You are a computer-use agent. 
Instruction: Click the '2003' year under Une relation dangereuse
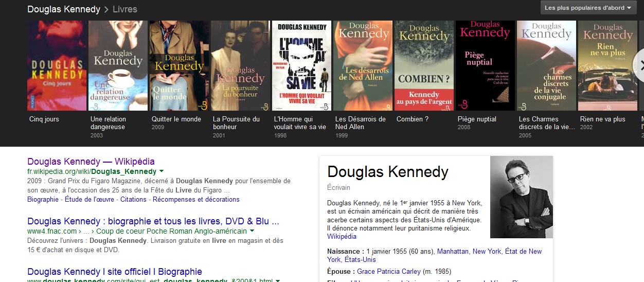coord(97,135)
